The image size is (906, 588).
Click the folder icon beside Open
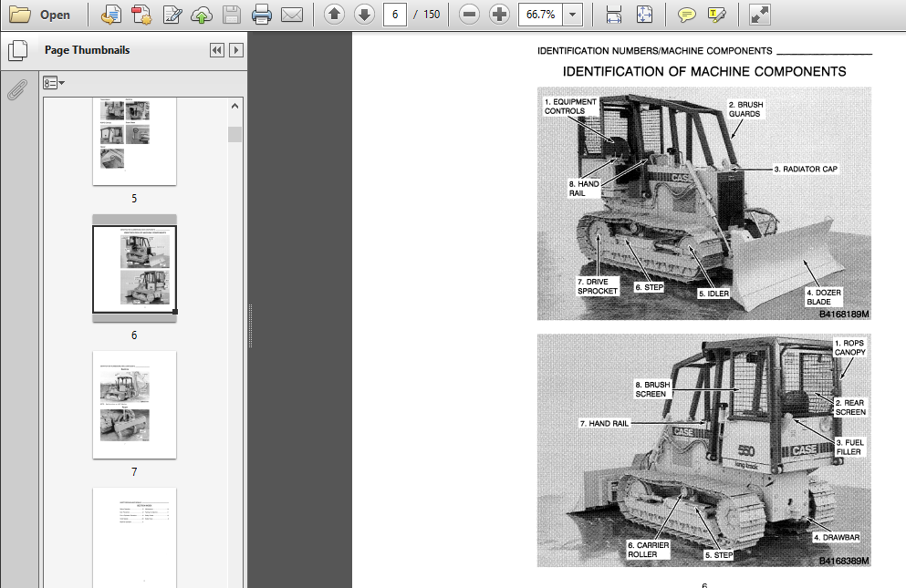(20, 15)
